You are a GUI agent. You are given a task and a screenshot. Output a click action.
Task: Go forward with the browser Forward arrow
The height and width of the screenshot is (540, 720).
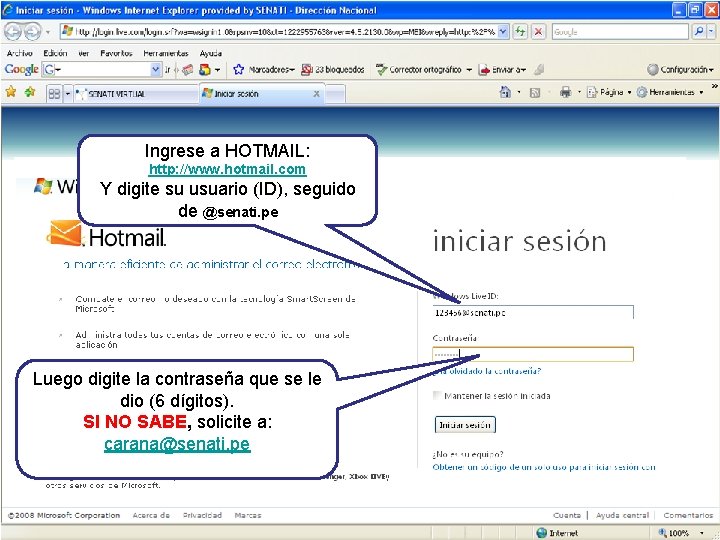click(x=32, y=31)
